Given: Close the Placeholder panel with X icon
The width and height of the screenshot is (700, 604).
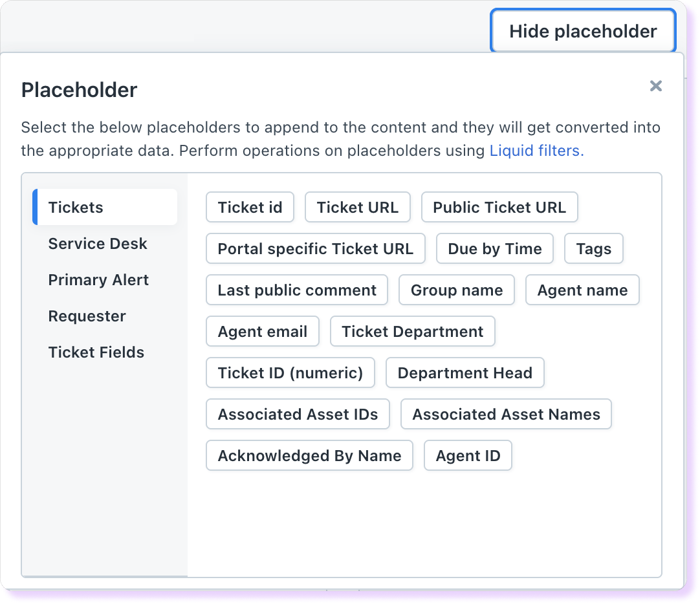Looking at the screenshot, I should coord(655,86).
